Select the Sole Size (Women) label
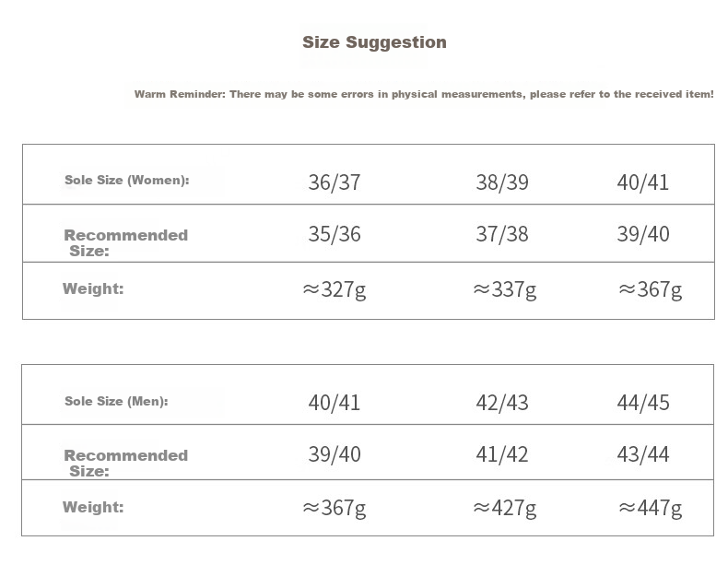The width and height of the screenshot is (728, 588). point(127,181)
